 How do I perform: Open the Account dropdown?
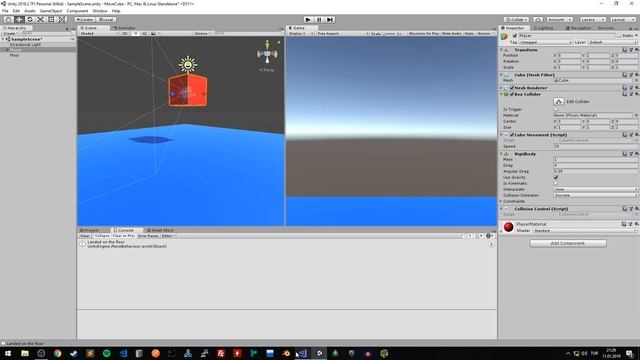[x=560, y=20]
